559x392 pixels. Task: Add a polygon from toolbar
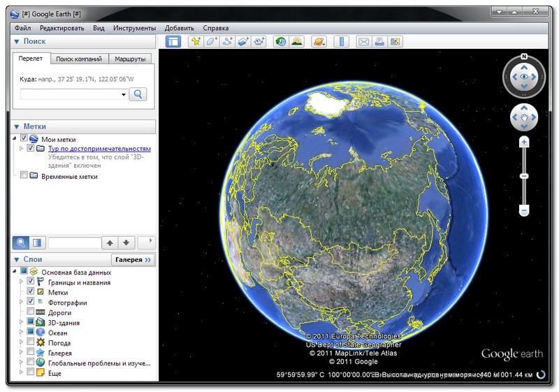tap(212, 42)
